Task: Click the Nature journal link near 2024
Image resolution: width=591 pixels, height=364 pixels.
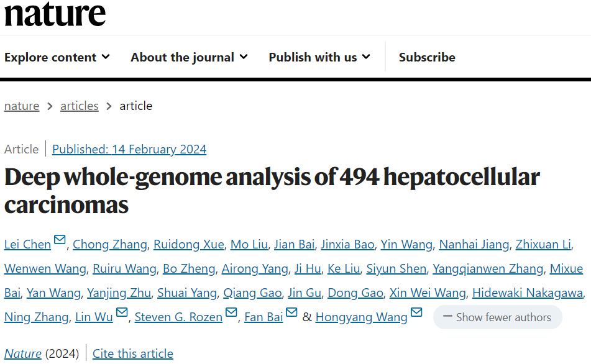Action: [22, 353]
